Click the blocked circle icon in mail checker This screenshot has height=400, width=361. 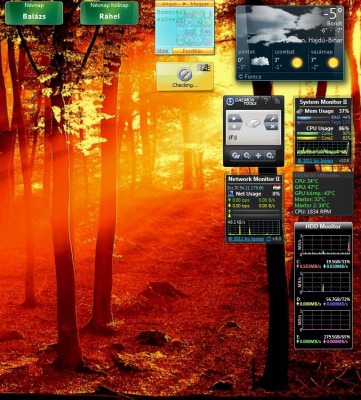[x=184, y=75]
